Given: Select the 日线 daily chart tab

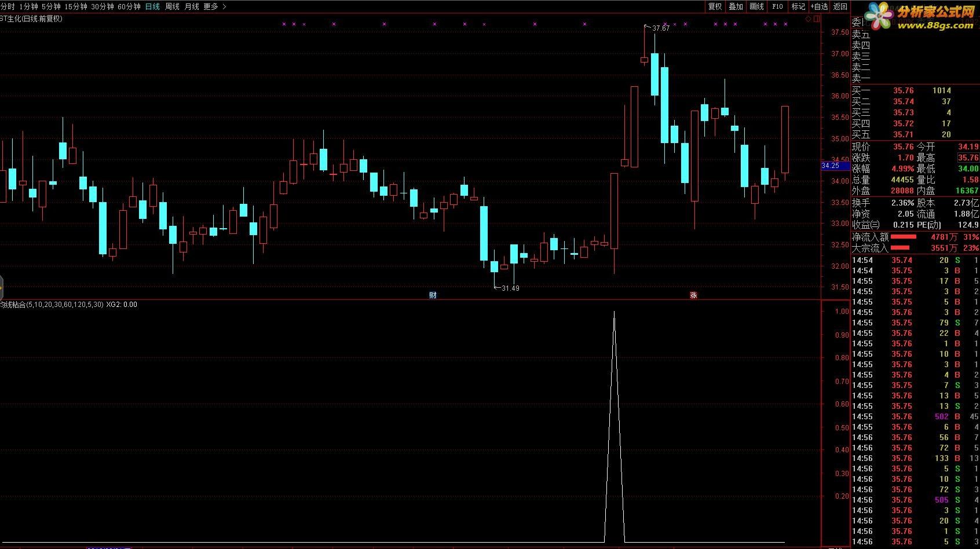Looking at the screenshot, I should [x=152, y=6].
